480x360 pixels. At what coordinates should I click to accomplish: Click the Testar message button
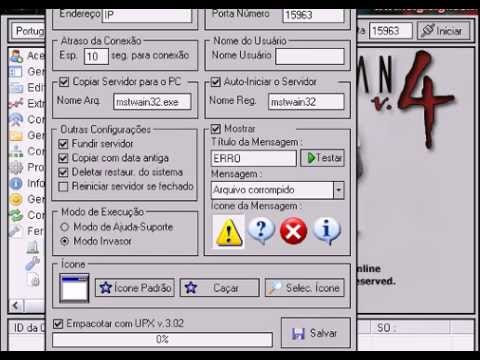pyautogui.click(x=322, y=158)
